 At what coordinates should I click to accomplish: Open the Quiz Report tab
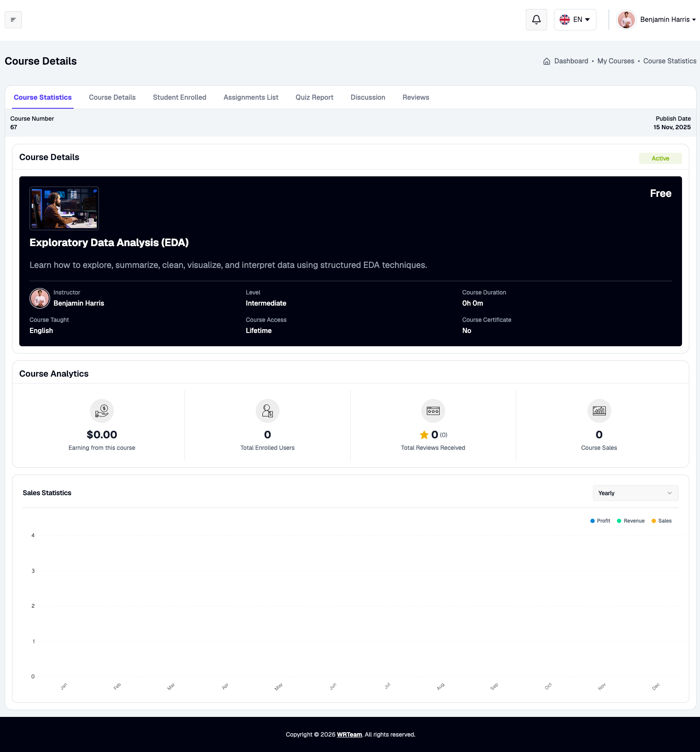[314, 98]
